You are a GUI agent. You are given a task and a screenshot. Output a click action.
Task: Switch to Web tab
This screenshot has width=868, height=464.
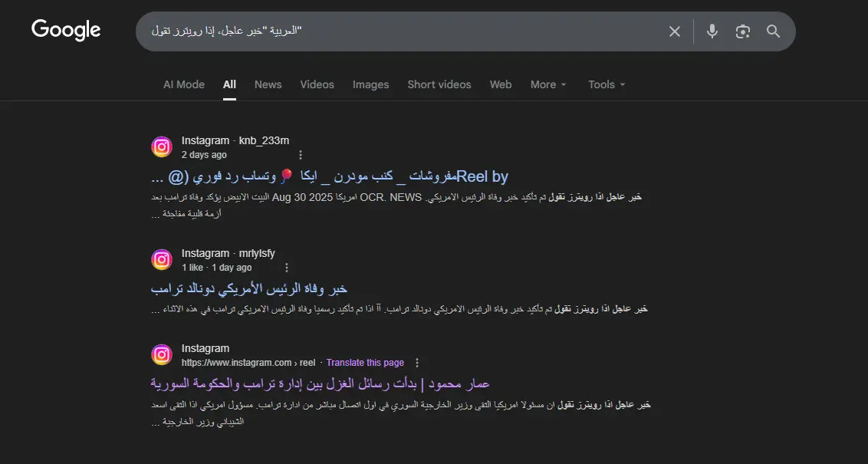click(501, 84)
